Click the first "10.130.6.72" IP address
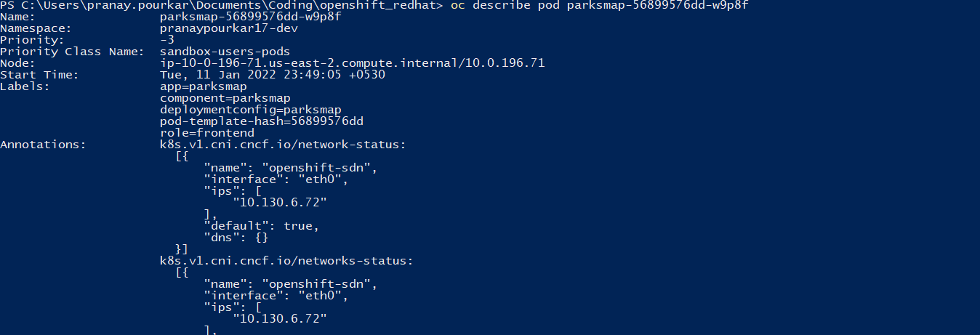 coord(279,203)
